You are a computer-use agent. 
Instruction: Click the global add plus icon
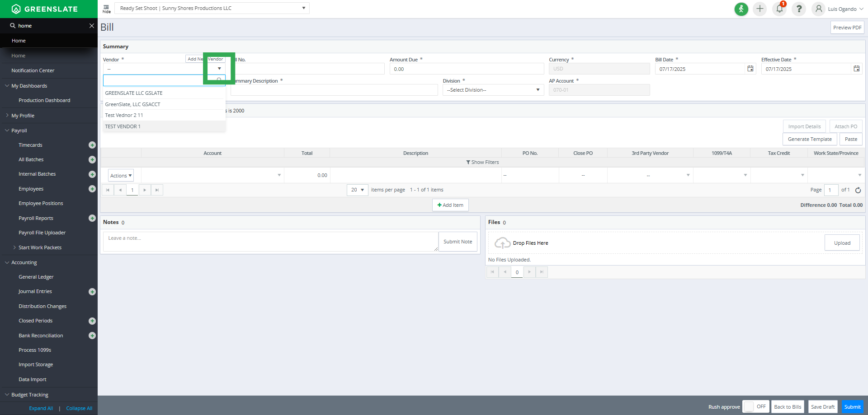[x=759, y=9]
